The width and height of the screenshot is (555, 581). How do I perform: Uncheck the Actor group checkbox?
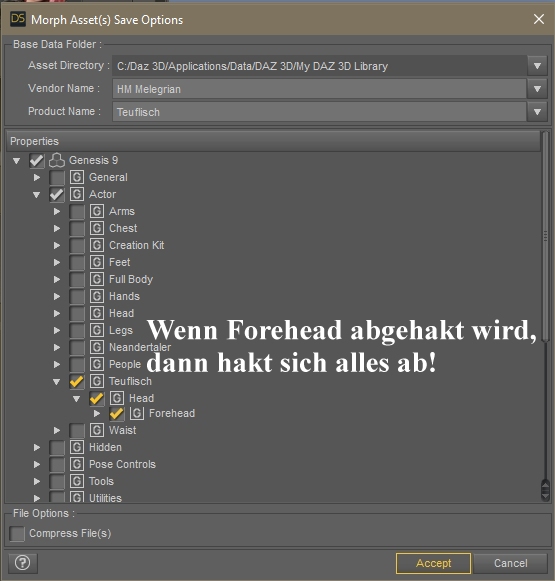tap(57, 195)
